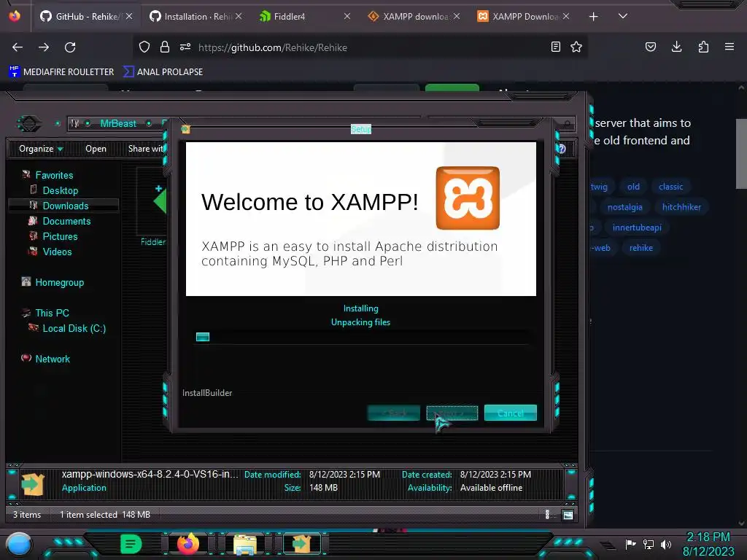The height and width of the screenshot is (560, 747).
Task: Click XAMPP installer Cancel button
Action: pyautogui.click(x=510, y=413)
